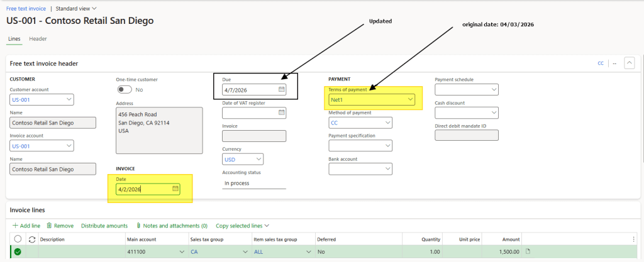Click Add line button
The image size is (644, 262).
click(26, 226)
